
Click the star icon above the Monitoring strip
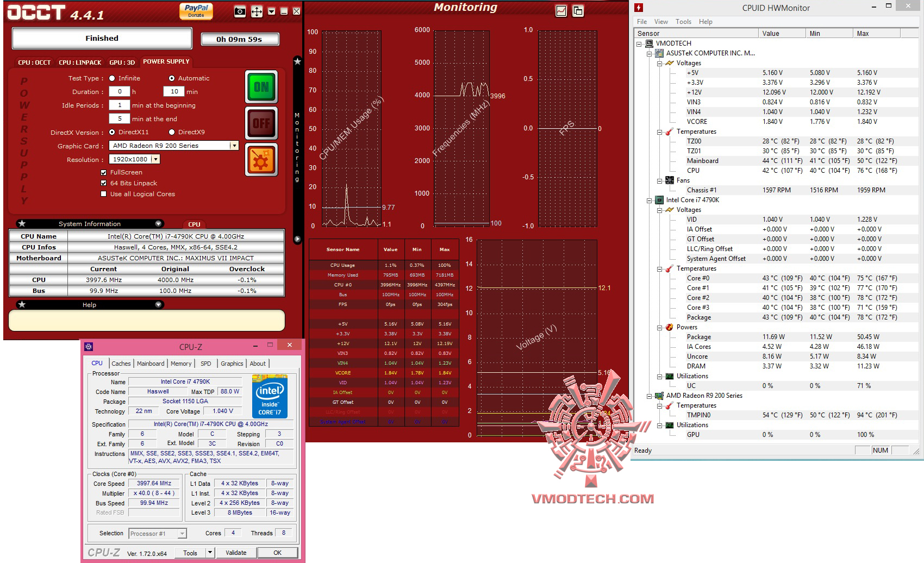tap(297, 61)
